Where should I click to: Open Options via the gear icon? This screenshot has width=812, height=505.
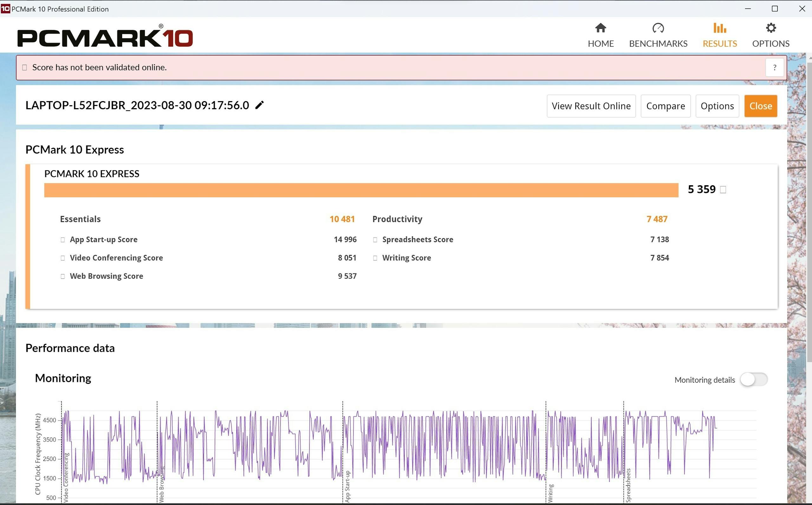[x=770, y=28]
